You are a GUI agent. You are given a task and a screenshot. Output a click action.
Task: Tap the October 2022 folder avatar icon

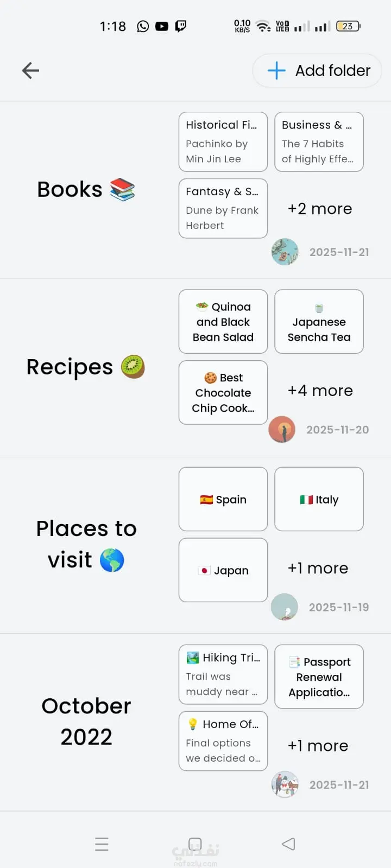(x=285, y=784)
